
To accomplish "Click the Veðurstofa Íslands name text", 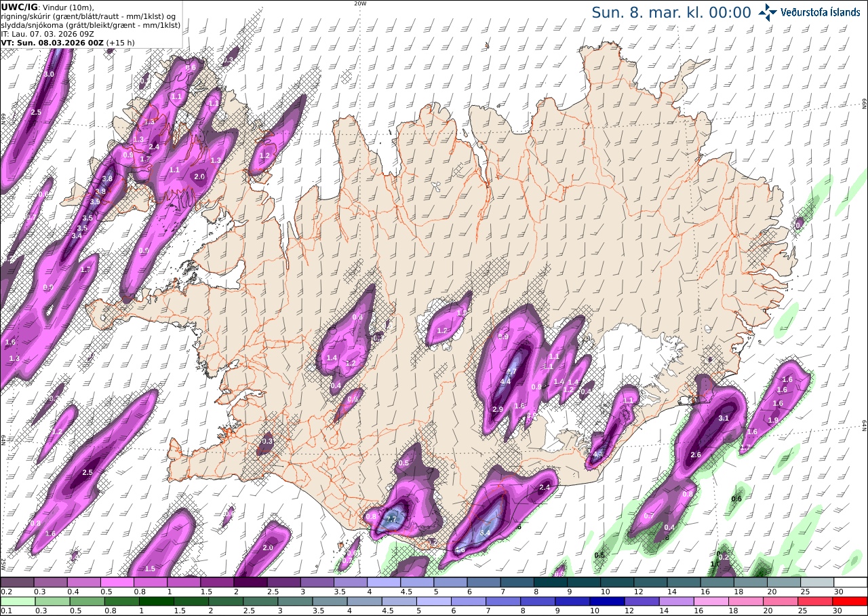I will pos(821,12).
